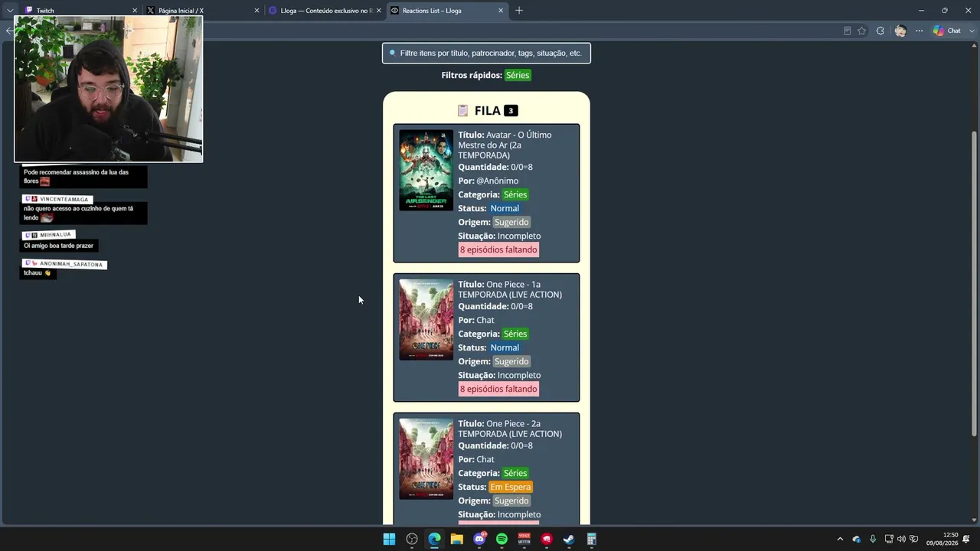Open the Copilot Chat button in Edge
This screenshot has height=551, width=980.
pyautogui.click(x=947, y=31)
